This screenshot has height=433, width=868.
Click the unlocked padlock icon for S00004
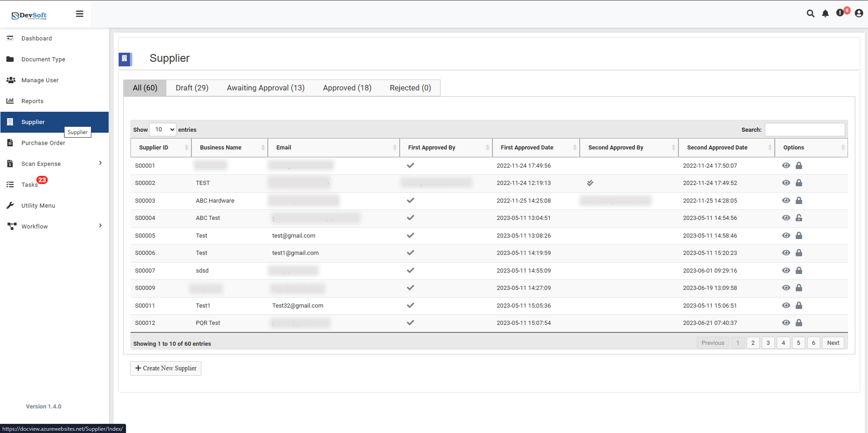(x=799, y=218)
